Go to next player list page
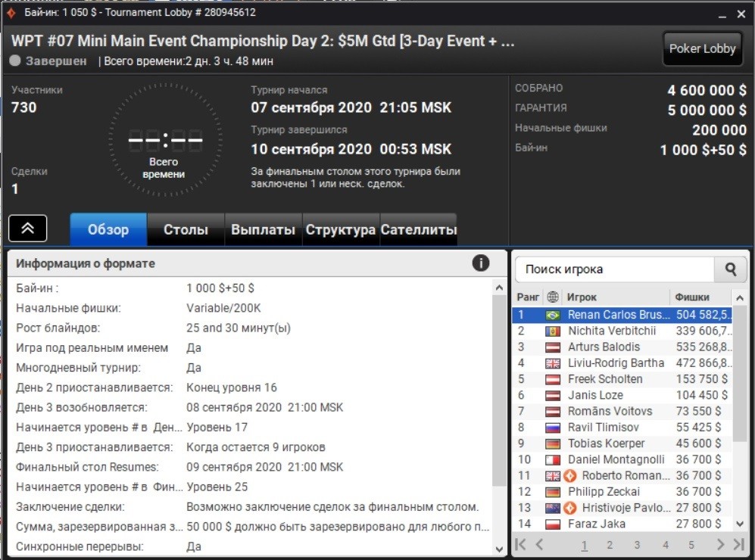Screen dimensions: 755x560 720,544
